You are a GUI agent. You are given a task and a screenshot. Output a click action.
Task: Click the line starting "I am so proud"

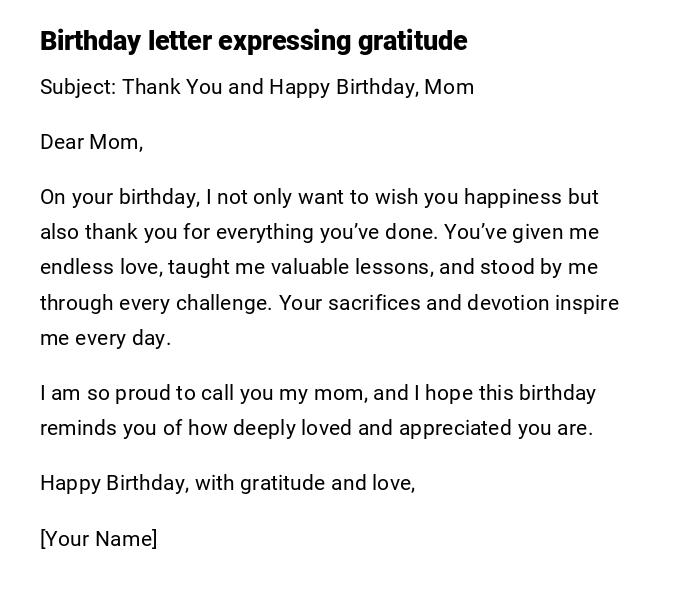coord(318,393)
